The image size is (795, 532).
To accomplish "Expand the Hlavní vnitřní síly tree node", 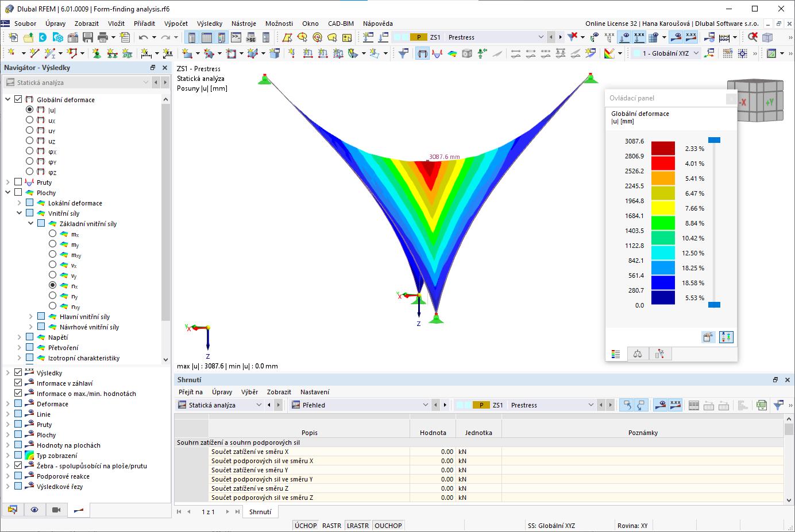I will click(31, 316).
